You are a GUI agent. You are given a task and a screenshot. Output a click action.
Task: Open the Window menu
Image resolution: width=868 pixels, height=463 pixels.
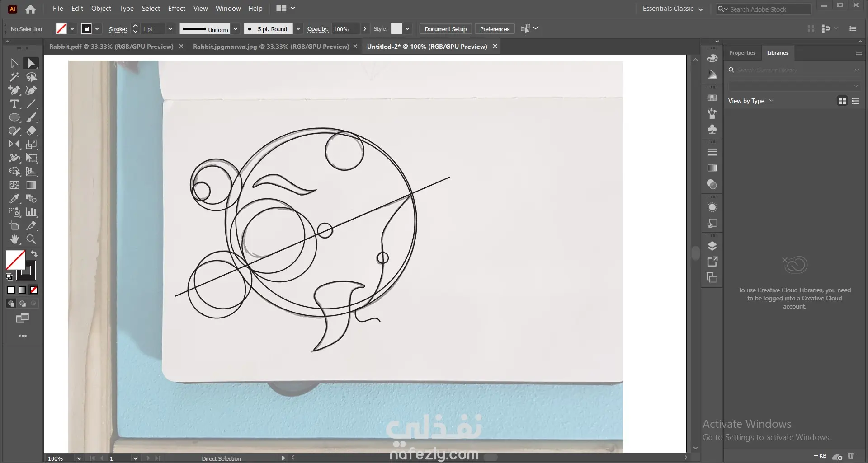(x=228, y=9)
